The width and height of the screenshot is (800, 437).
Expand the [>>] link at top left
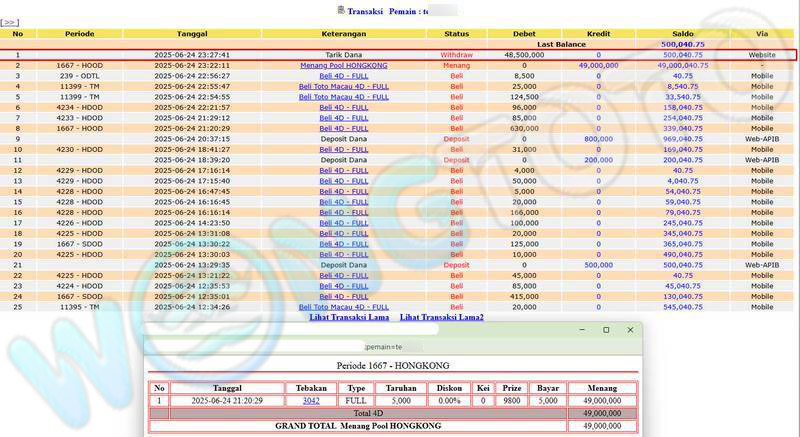(x=9, y=22)
